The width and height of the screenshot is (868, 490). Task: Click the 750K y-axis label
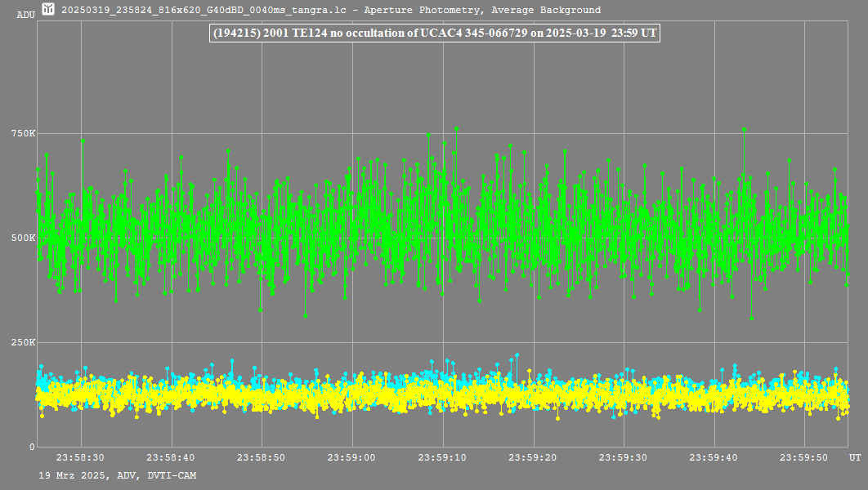point(23,133)
